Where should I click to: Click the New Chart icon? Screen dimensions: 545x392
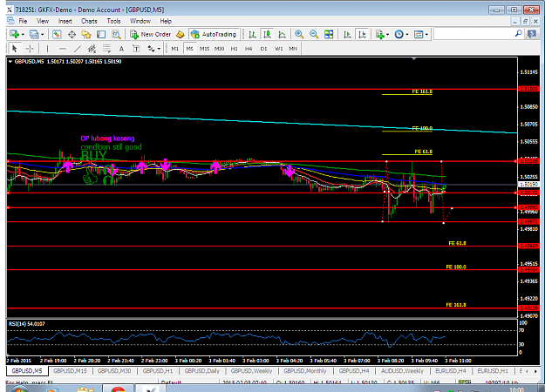coord(14,34)
